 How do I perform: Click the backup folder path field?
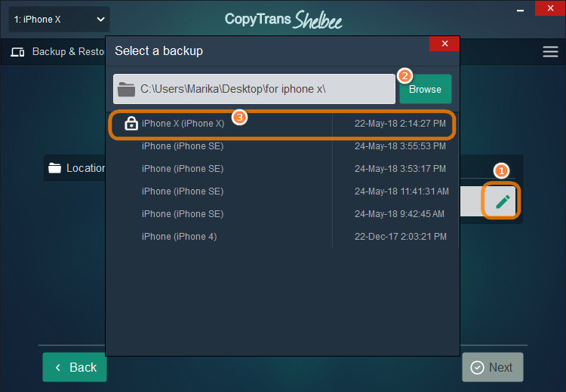point(254,89)
